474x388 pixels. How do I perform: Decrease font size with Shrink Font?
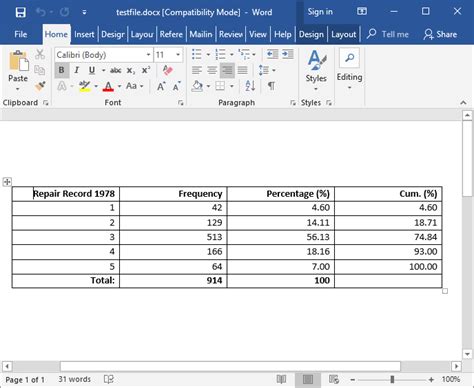(x=176, y=86)
